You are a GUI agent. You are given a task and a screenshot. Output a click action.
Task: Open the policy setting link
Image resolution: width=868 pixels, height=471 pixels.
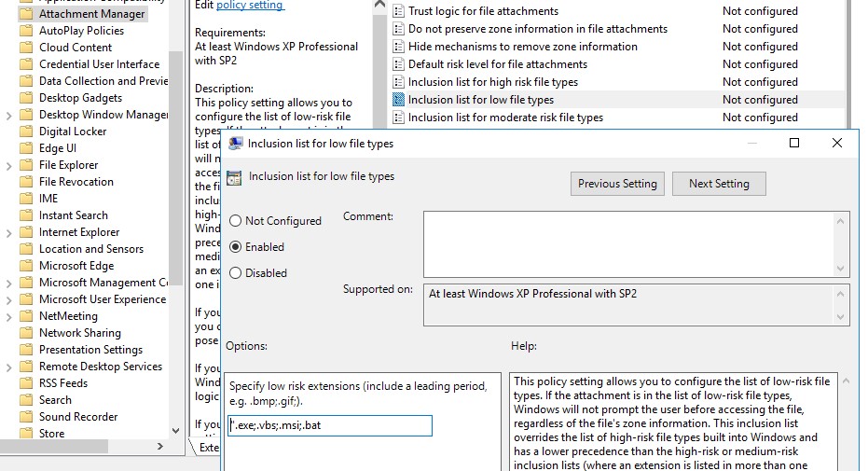(x=250, y=5)
